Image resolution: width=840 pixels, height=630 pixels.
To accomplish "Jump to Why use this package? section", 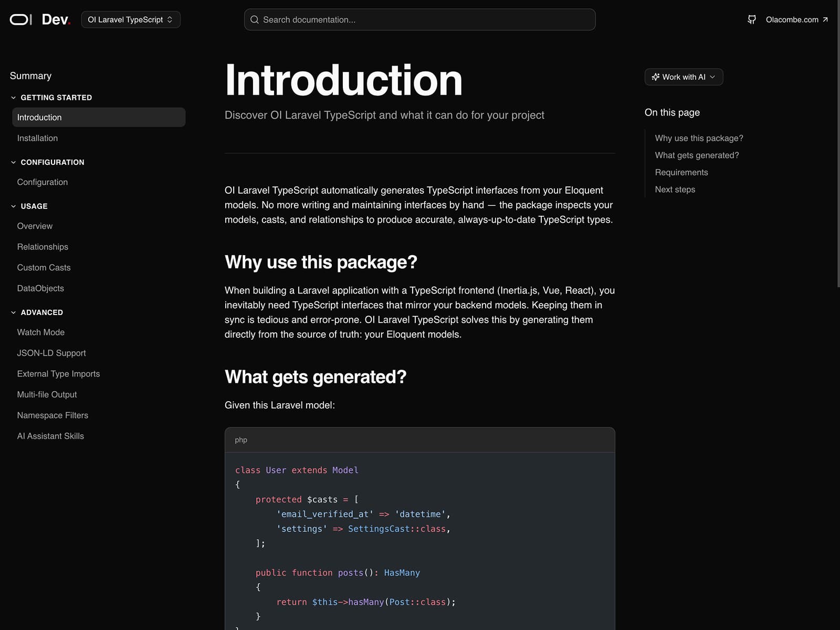I will pos(699,138).
